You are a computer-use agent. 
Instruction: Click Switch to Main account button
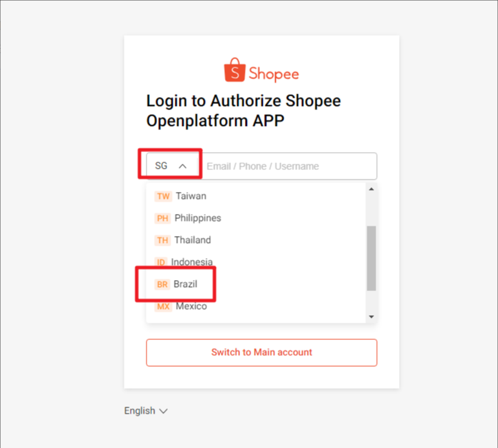coord(261,352)
